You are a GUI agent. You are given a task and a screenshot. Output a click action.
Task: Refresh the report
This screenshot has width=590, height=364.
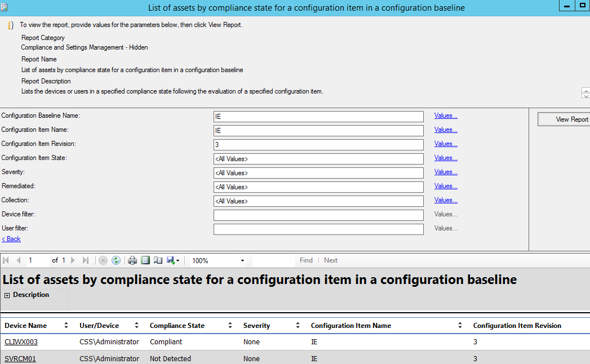[116, 260]
